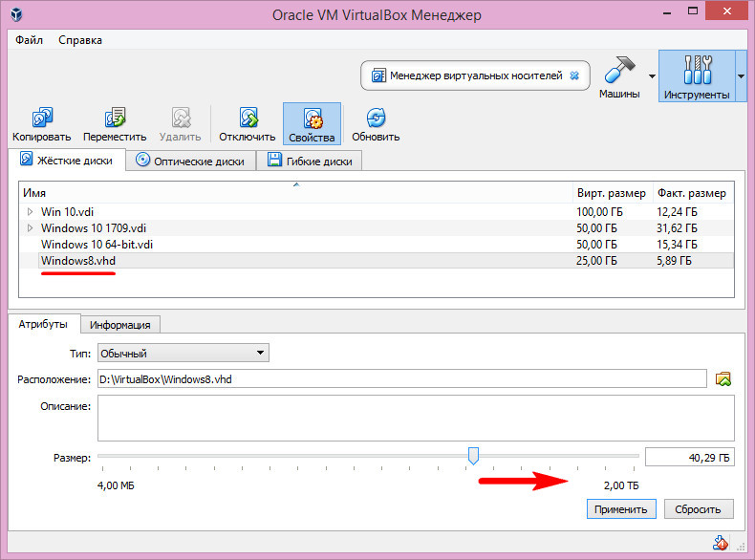This screenshot has height=560, width=755.
Task: Switch to Жёсткие диски tab
Action: [67, 160]
